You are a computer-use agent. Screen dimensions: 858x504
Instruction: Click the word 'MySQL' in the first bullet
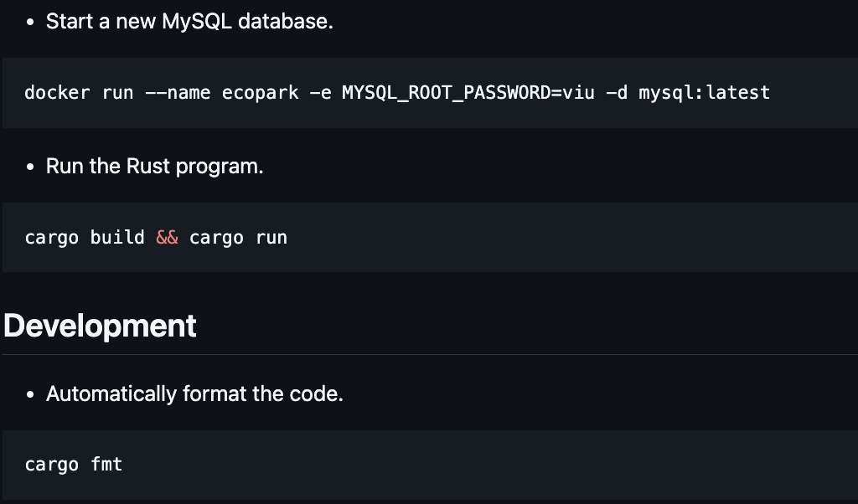coord(201,22)
